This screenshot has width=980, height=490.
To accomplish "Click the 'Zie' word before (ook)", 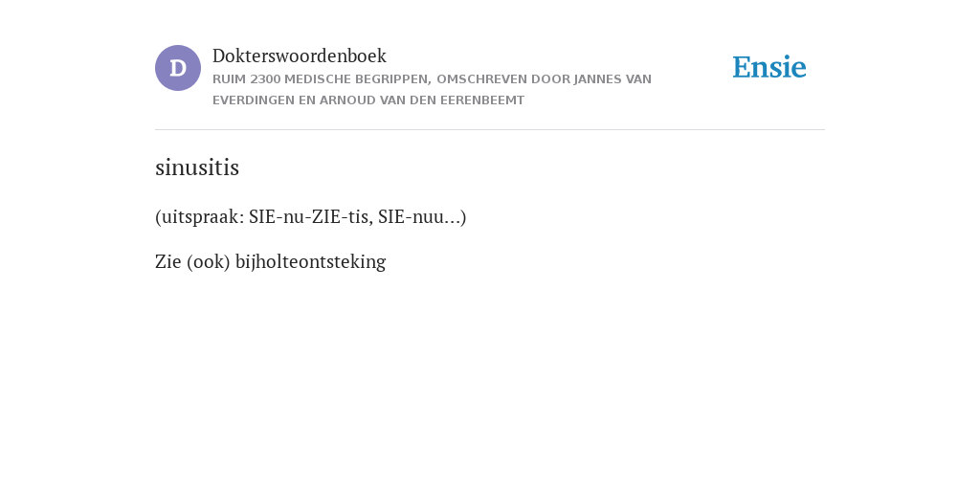I will 168,262.
